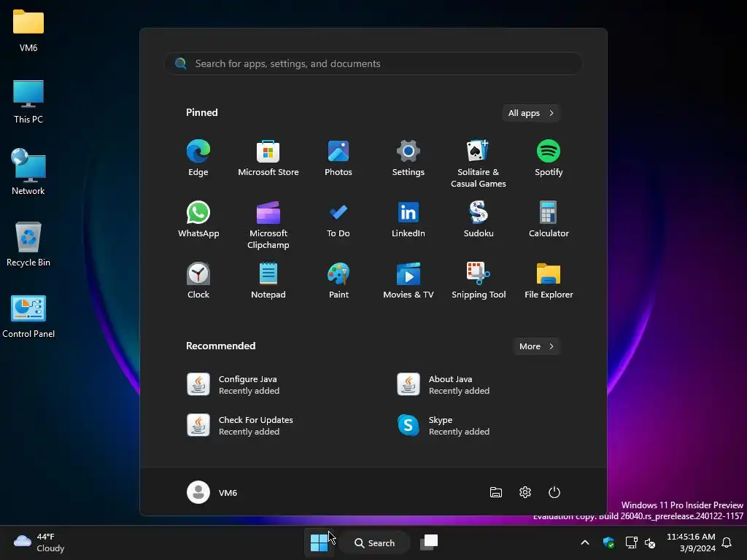Screen dimensions: 747x560
Task: Open Task View on taskbar
Action: click(x=429, y=542)
